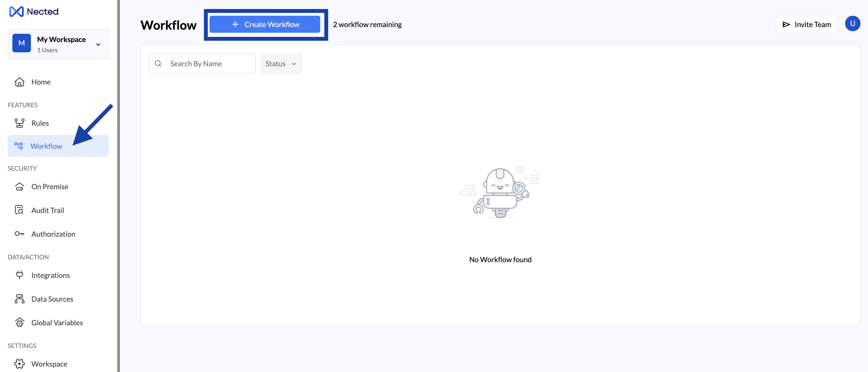Expand the My Workspace switcher chevron
Viewport: 868px width, 372px height.
tap(98, 45)
